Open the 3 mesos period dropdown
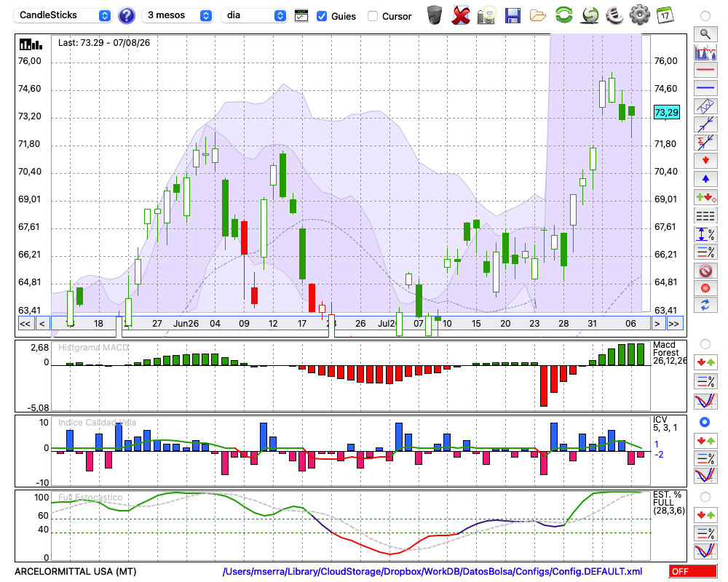The image size is (728, 582). pyautogui.click(x=177, y=15)
